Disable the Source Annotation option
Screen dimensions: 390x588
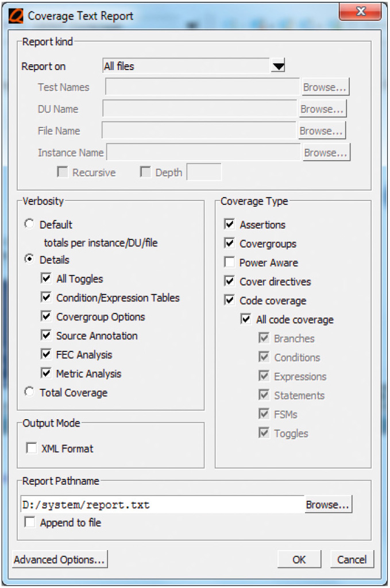click(x=46, y=335)
